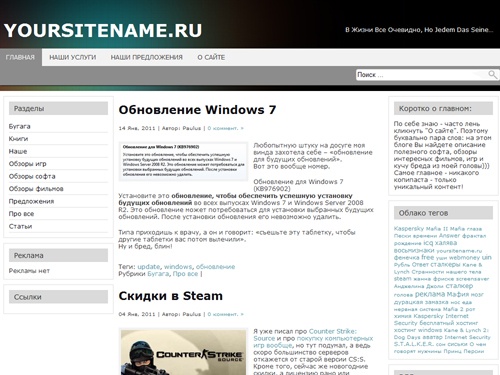
Task: Click the Облако тегов heading
Action: [x=443, y=213]
